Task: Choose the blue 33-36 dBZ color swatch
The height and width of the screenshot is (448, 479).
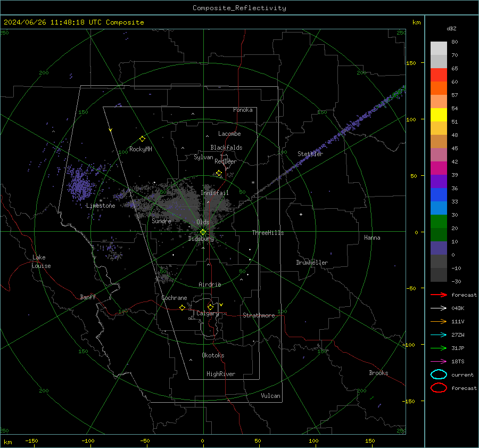Action: 439,195
